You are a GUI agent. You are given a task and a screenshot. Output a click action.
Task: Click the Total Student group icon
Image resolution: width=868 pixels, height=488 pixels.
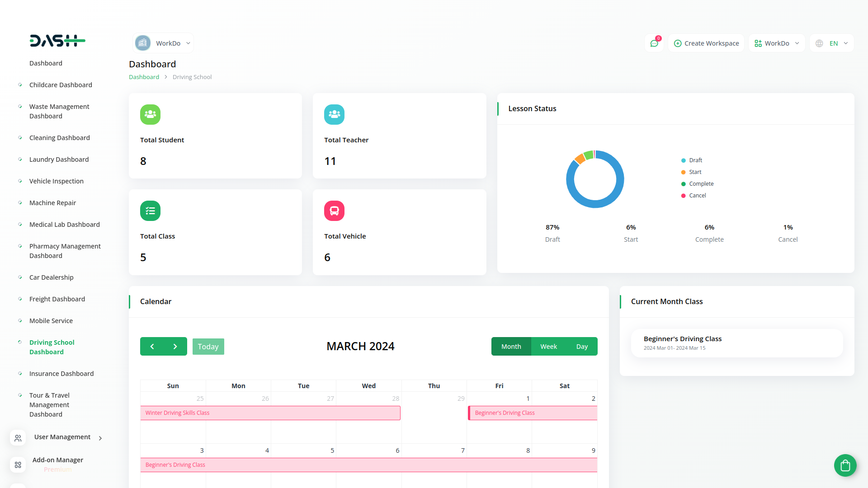150,114
